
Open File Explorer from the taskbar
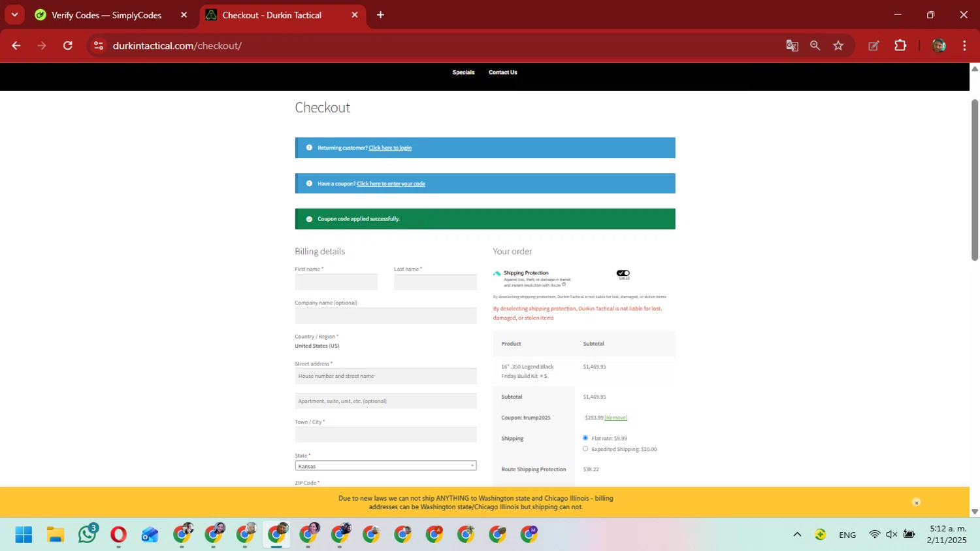point(56,535)
